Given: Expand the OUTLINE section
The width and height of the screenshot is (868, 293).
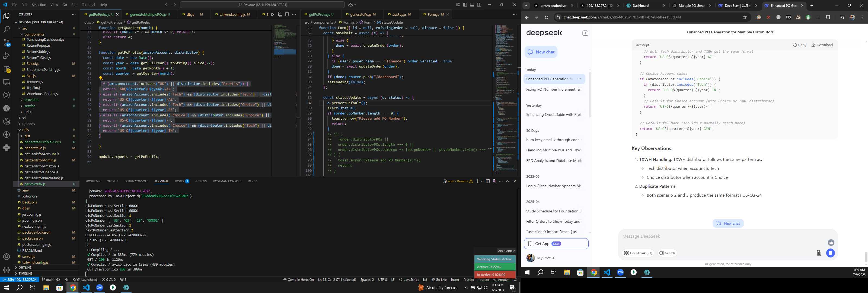Looking at the screenshot, I should click(25, 268).
